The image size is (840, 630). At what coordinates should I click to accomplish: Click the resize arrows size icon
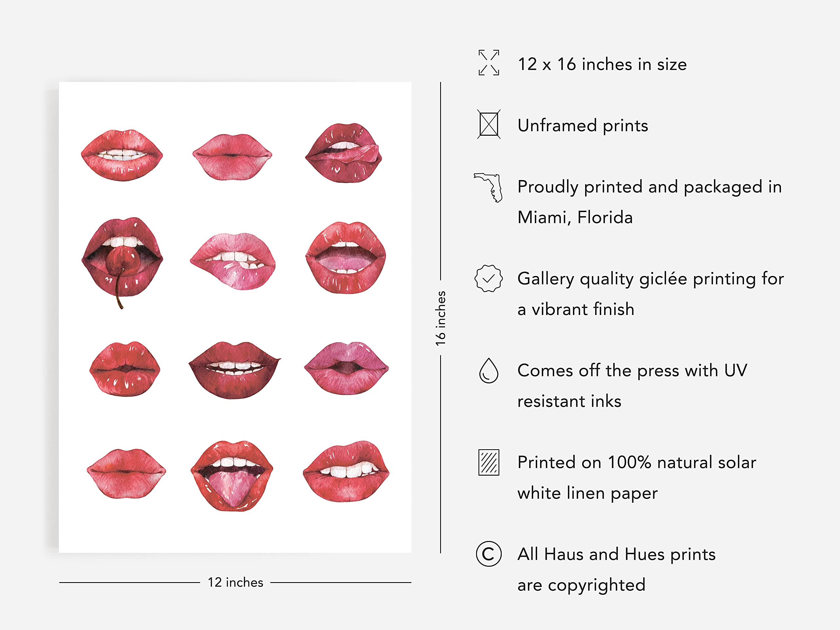[x=488, y=63]
